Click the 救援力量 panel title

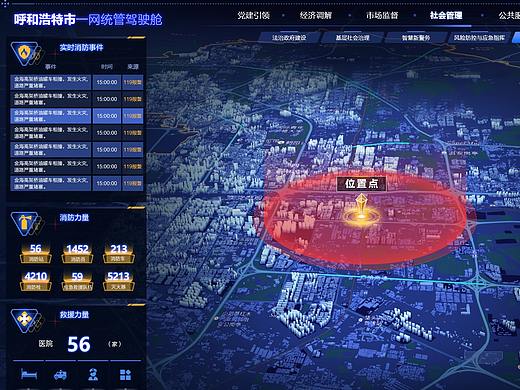[x=74, y=315]
